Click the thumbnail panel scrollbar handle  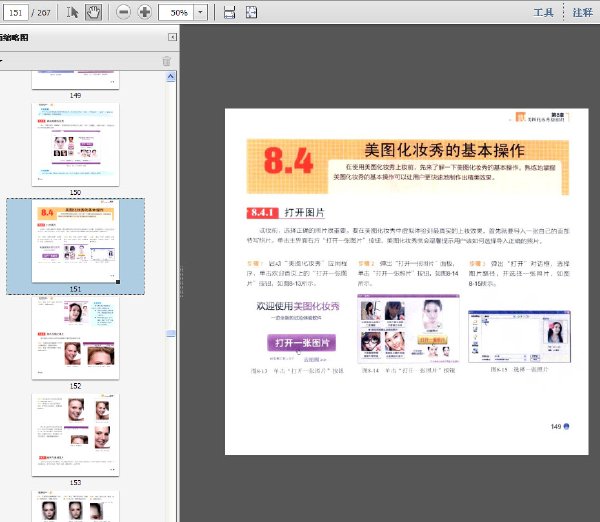click(171, 334)
